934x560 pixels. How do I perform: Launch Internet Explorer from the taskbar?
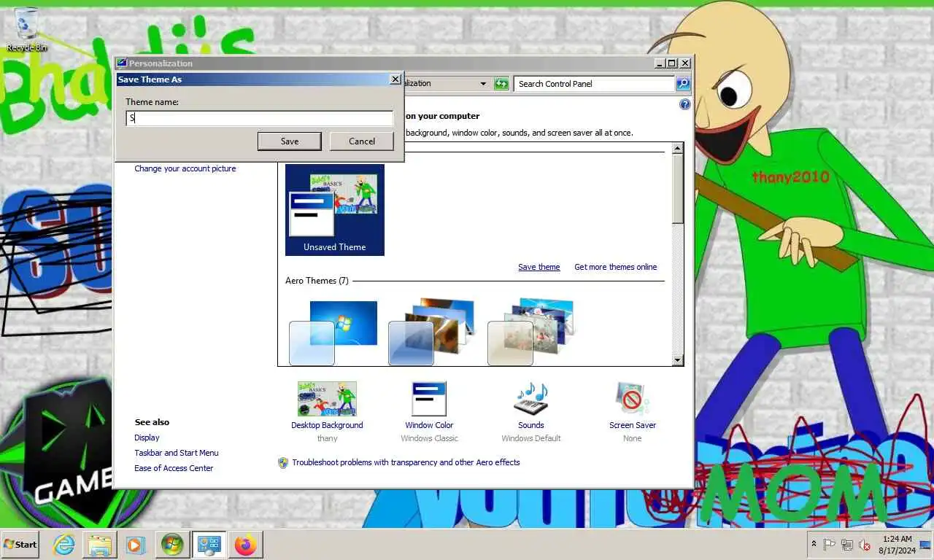[64, 545]
